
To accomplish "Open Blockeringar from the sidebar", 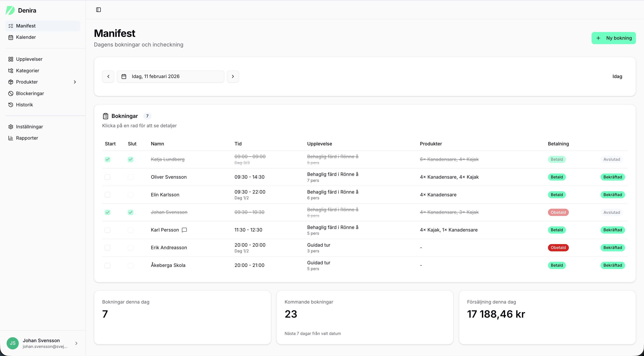I will (30, 93).
